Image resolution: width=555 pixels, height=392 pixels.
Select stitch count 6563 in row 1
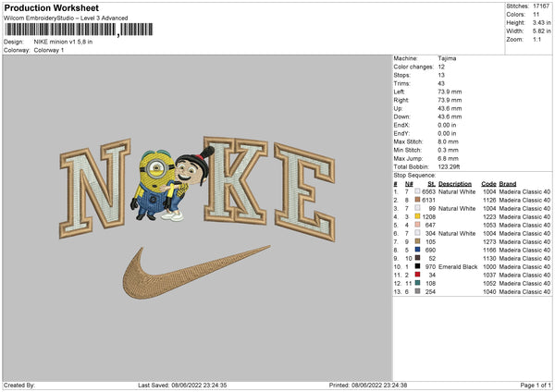428,191
